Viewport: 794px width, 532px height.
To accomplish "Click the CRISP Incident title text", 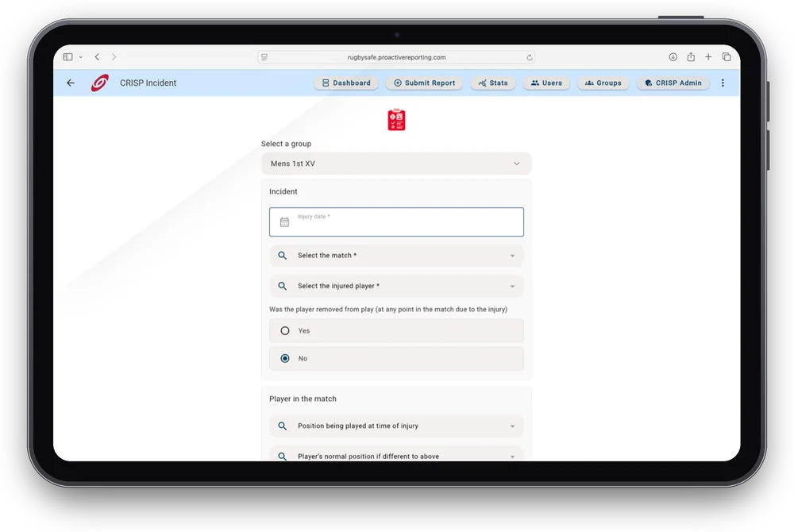I will pyautogui.click(x=148, y=83).
